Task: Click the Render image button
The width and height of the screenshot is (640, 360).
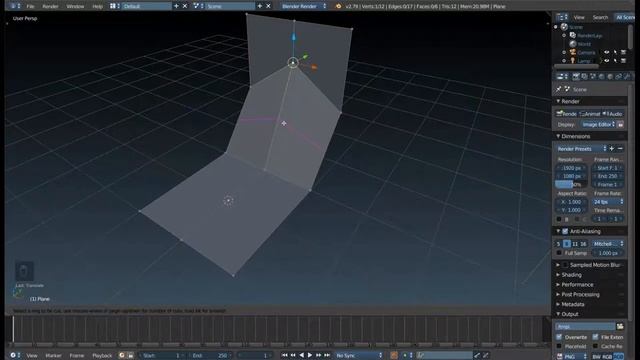Action: (567, 114)
